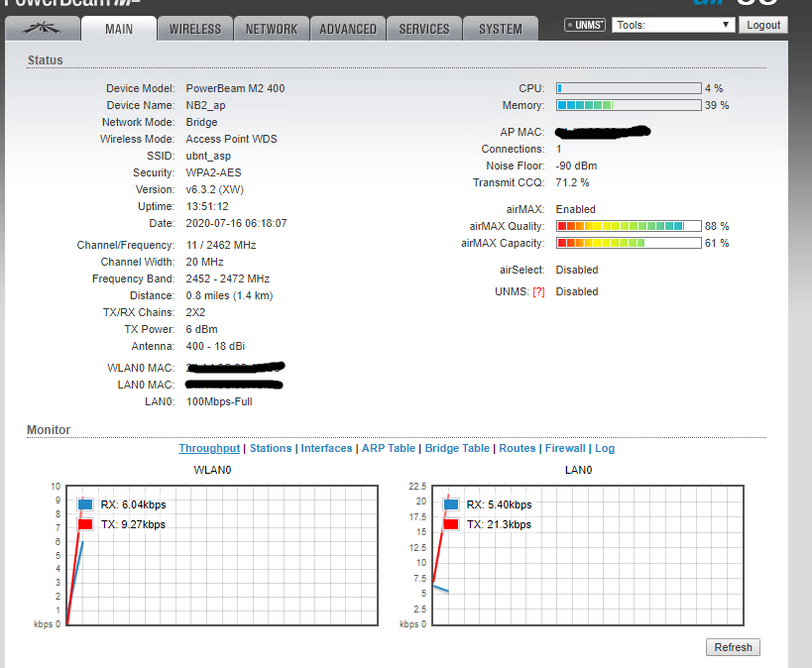Switch to the MAIN tab
Screen dimensions: 812x668
pyautogui.click(x=119, y=29)
